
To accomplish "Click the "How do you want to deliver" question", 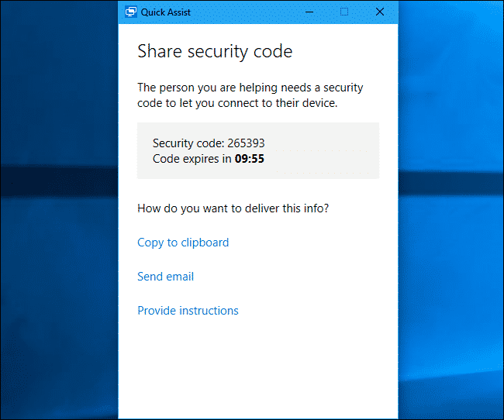I will [233, 208].
